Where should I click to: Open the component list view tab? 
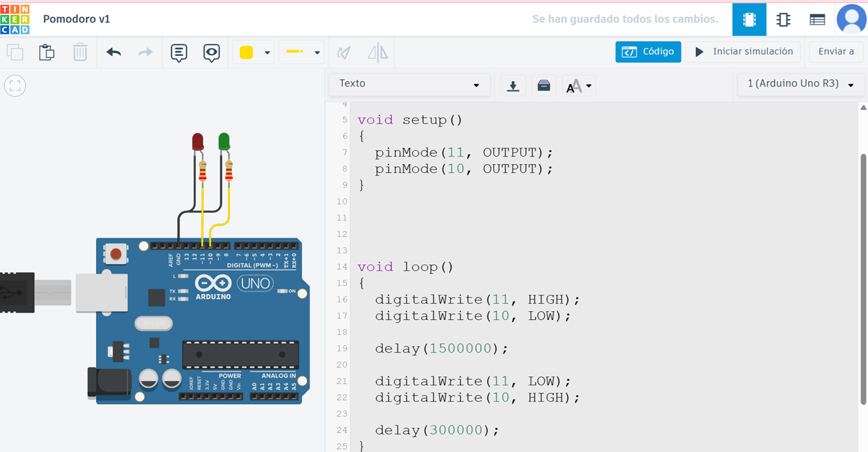pyautogui.click(x=817, y=20)
